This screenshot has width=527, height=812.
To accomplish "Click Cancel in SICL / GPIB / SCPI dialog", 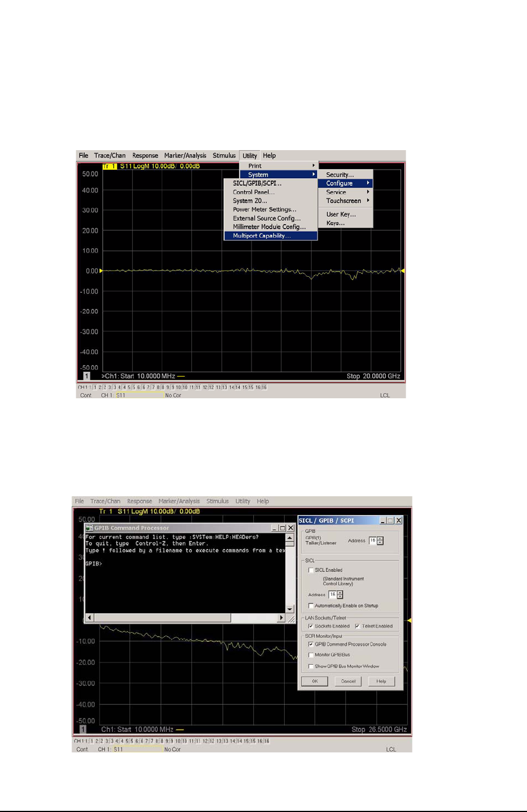I will (x=348, y=681).
